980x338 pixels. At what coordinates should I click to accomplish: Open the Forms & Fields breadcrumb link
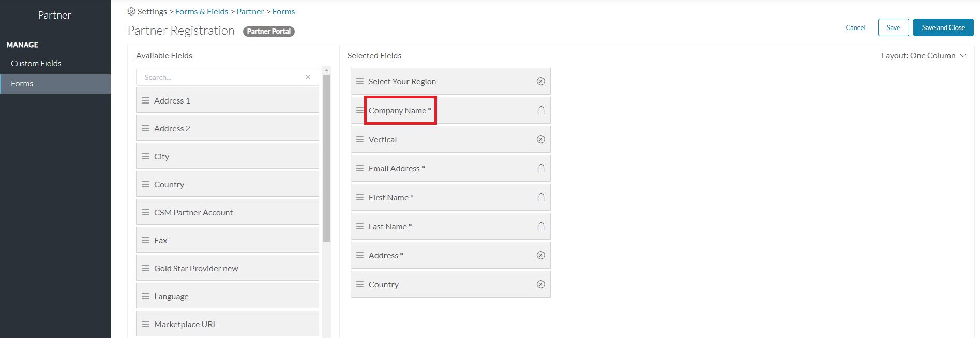click(x=202, y=11)
